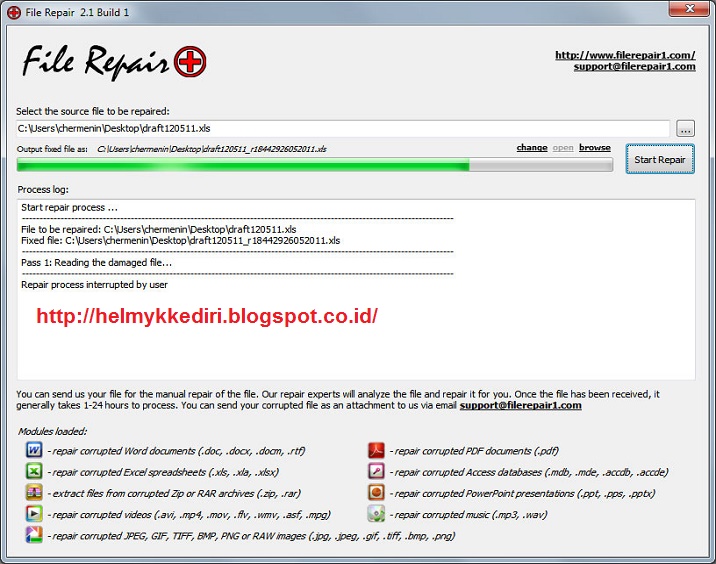Click the corrupted music module icon
The image size is (716, 564).
[x=376, y=514]
